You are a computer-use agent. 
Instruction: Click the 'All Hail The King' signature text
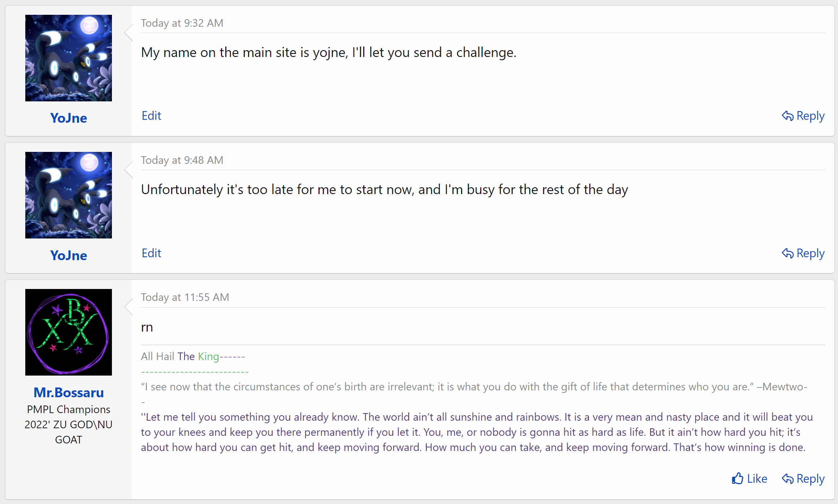click(x=180, y=356)
